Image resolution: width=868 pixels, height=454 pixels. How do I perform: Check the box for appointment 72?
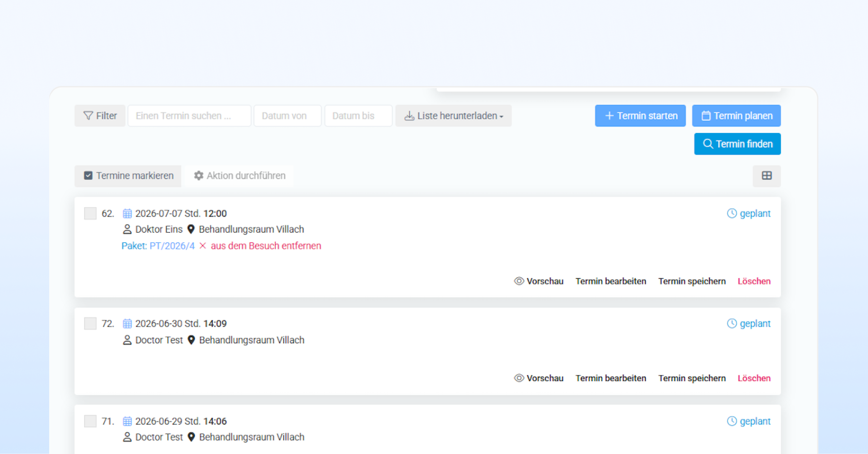pos(90,323)
